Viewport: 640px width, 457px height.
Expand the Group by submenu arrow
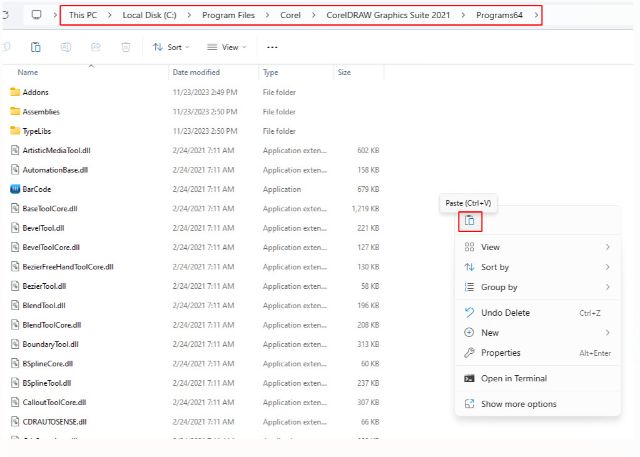coord(608,287)
